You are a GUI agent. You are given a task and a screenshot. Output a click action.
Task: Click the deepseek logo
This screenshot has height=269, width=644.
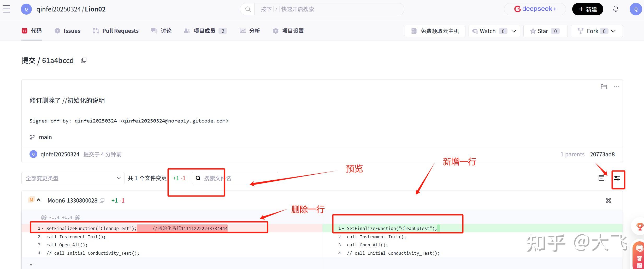click(534, 9)
